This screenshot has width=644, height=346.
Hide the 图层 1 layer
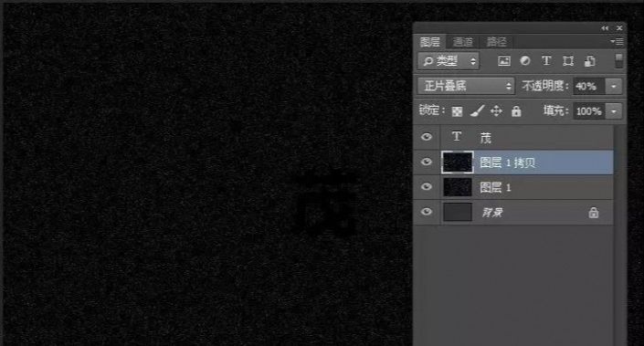[x=427, y=187]
